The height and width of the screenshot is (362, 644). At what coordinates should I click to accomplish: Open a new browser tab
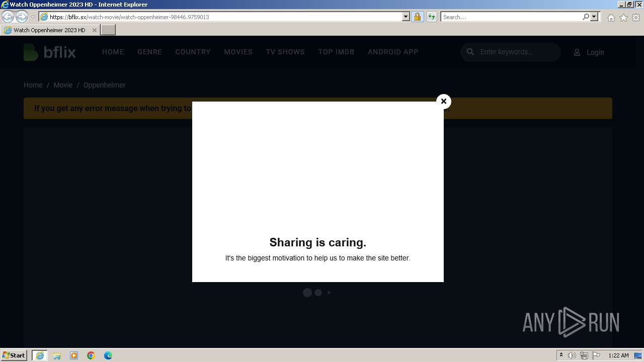(108, 30)
